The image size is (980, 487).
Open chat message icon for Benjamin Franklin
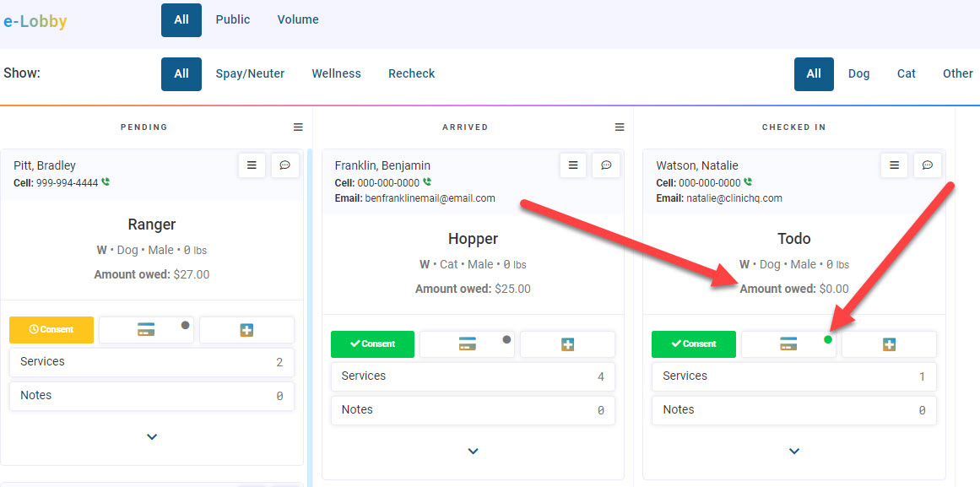[605, 165]
